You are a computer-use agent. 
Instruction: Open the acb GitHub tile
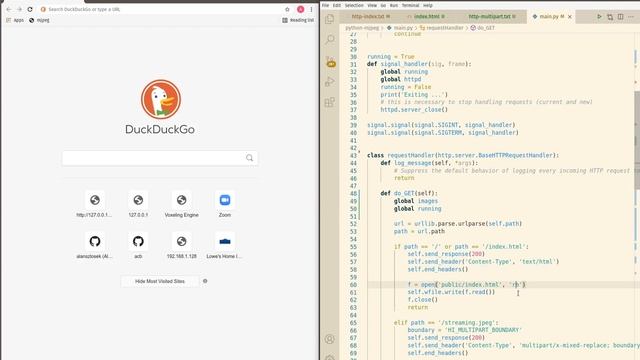(138, 246)
